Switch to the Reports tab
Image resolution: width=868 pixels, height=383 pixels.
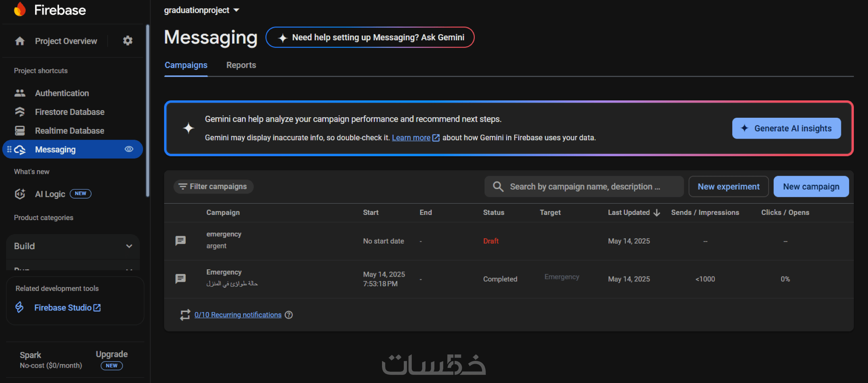241,65
